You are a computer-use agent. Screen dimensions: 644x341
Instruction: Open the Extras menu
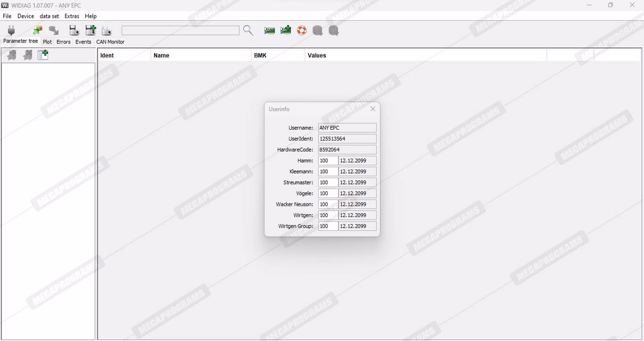[72, 16]
